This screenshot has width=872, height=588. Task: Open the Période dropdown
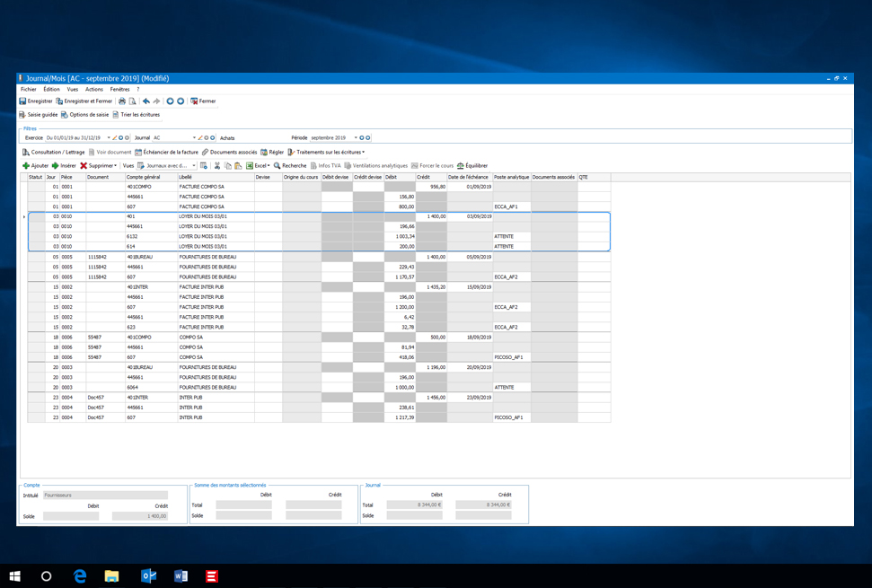tap(356, 138)
